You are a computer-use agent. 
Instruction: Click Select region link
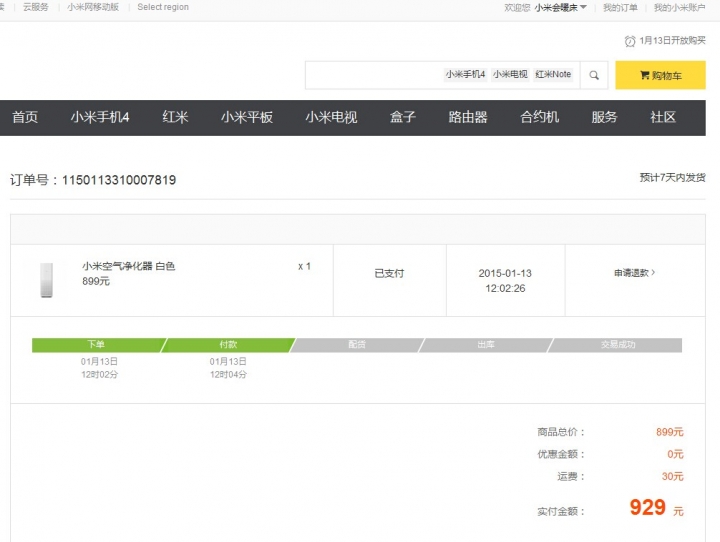tap(163, 7)
